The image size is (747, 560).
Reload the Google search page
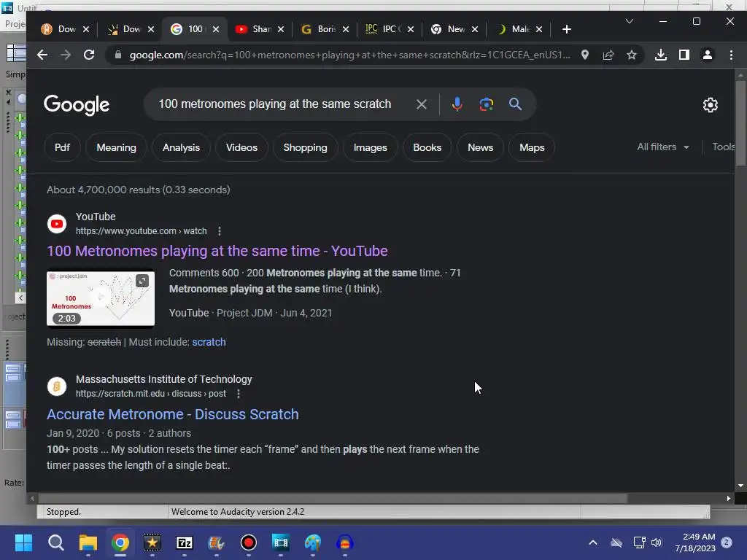point(89,55)
